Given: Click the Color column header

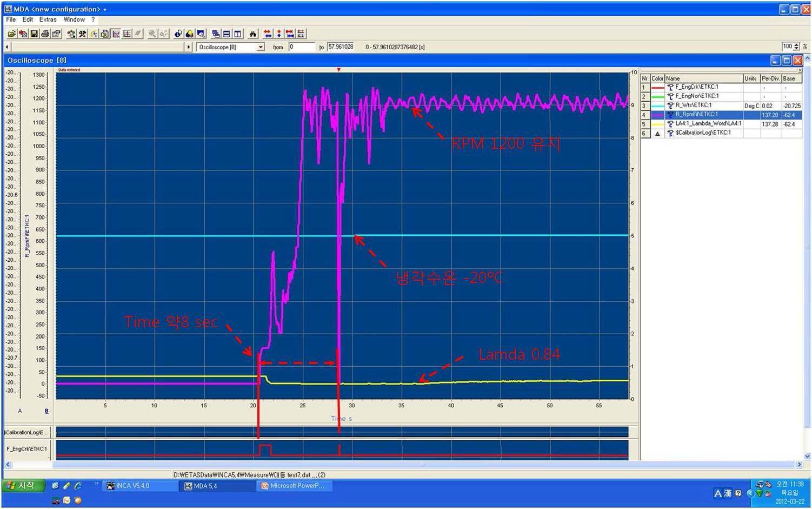Looking at the screenshot, I should [657, 78].
